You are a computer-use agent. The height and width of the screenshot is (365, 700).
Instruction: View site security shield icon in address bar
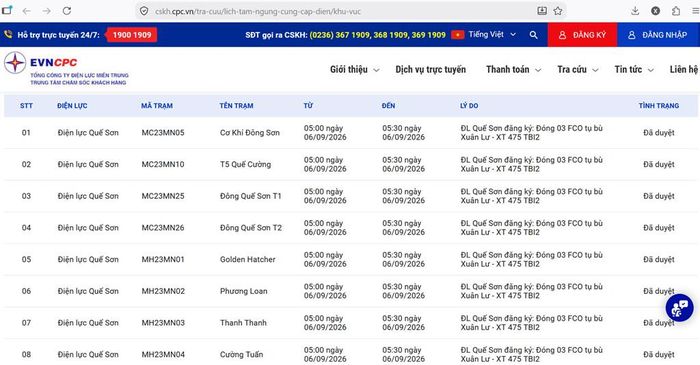[144, 11]
